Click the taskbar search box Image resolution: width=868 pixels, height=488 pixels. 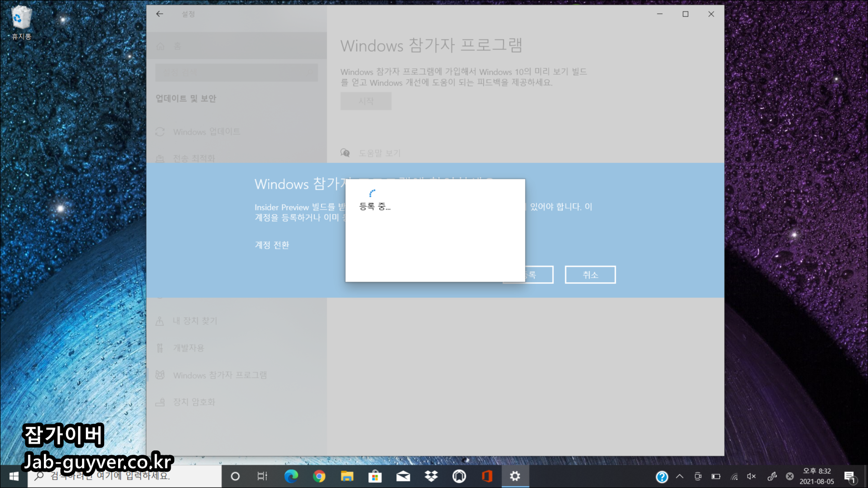124,476
